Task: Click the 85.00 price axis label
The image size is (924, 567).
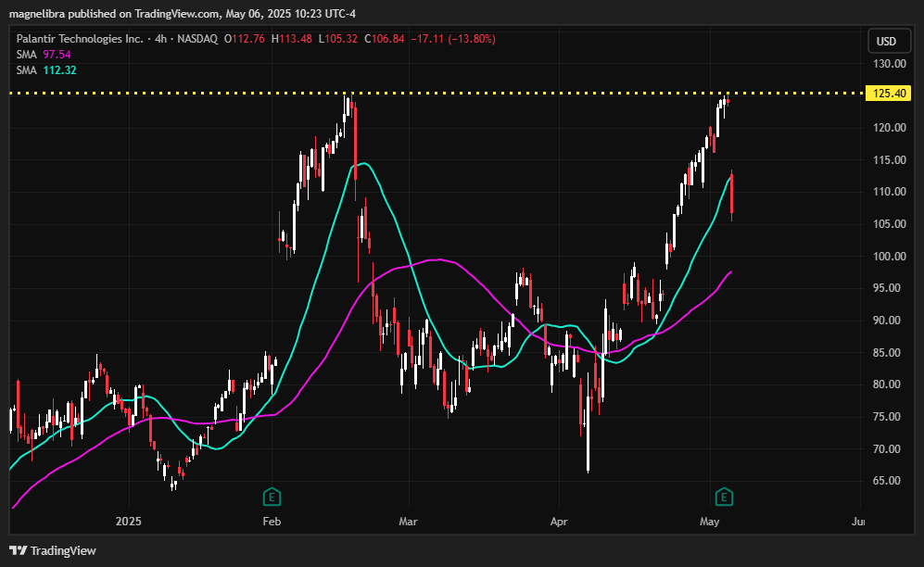Action: coord(887,353)
